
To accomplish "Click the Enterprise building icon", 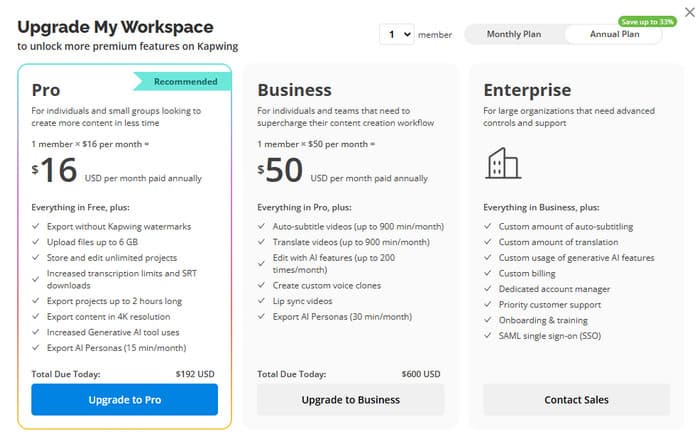I will (x=503, y=163).
